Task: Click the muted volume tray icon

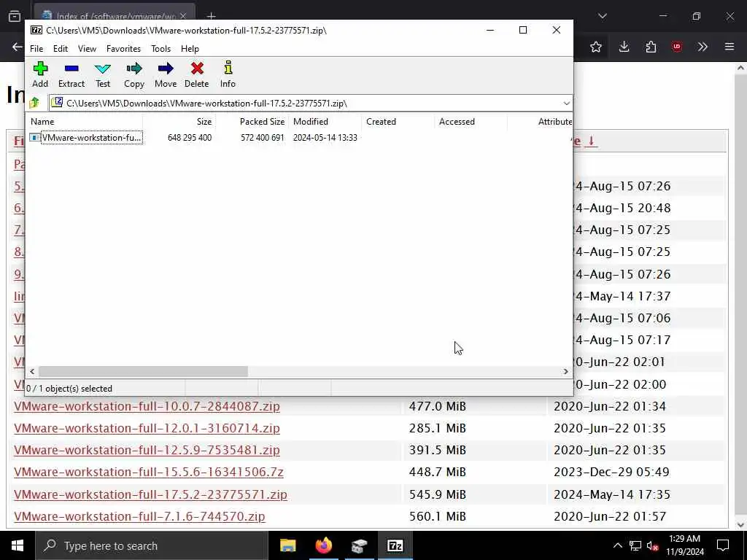Action: pyautogui.click(x=653, y=545)
